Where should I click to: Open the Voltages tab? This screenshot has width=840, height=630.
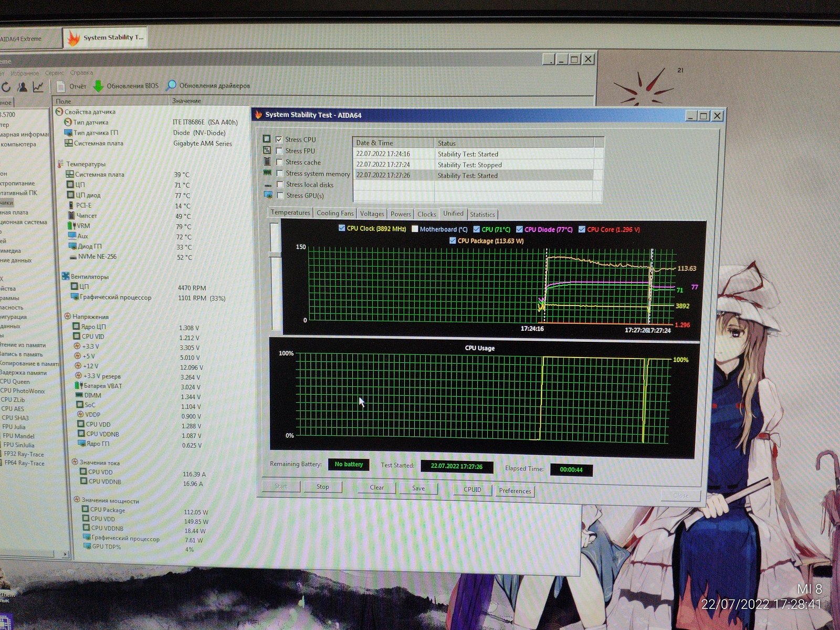(x=372, y=214)
